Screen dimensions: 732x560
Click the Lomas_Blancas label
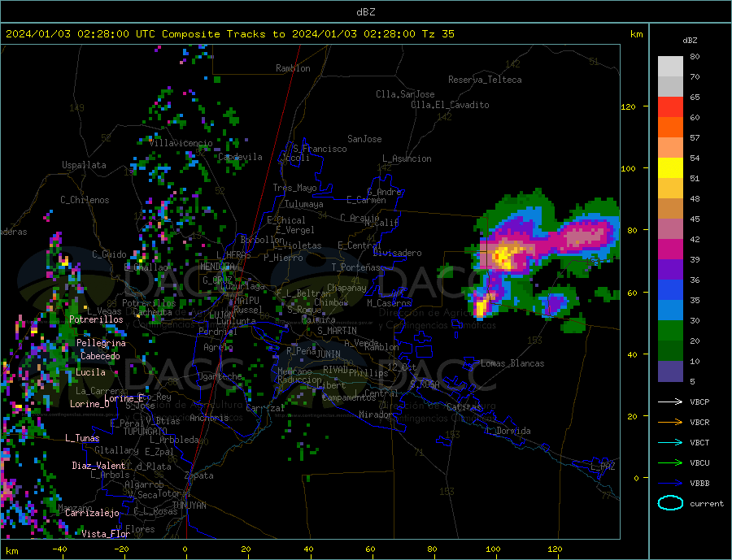click(x=512, y=363)
